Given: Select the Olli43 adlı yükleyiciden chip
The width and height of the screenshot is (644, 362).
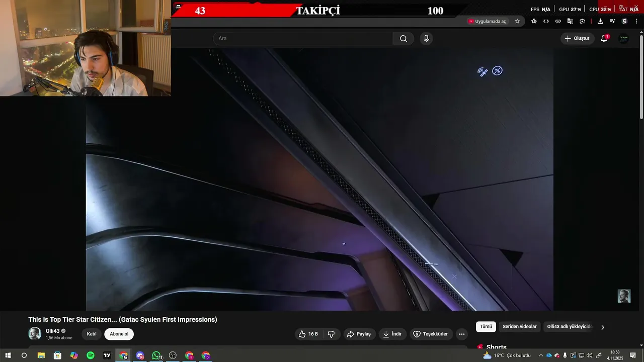Looking at the screenshot, I should tap(570, 327).
